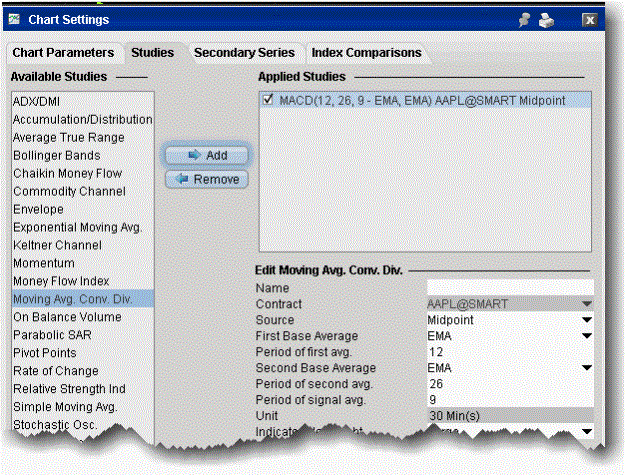Switch to the Chart Parameters tab

[x=65, y=52]
